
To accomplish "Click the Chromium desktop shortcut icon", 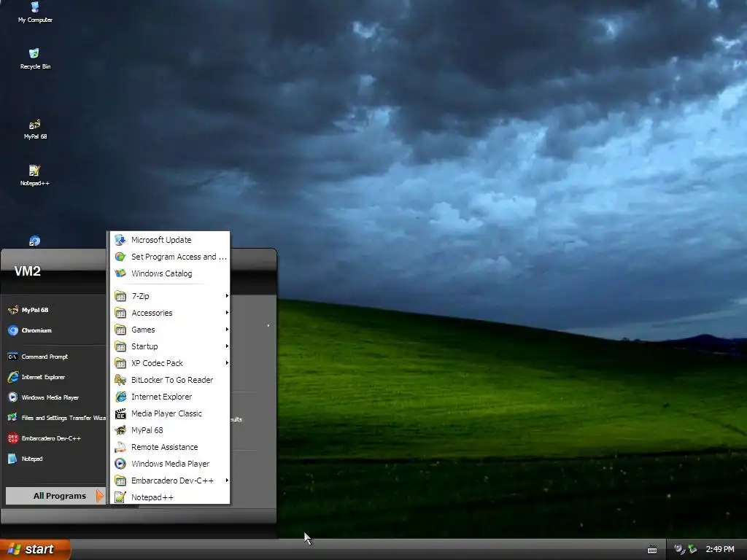I will pyautogui.click(x=34, y=241).
